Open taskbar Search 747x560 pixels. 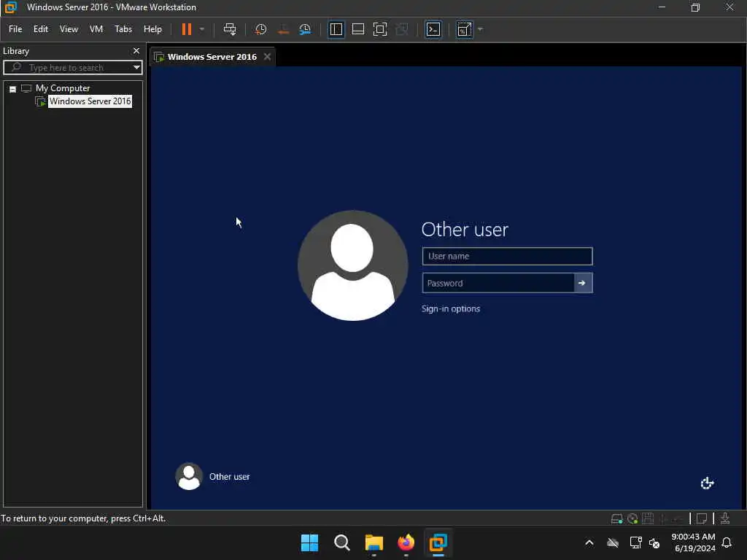coord(341,542)
